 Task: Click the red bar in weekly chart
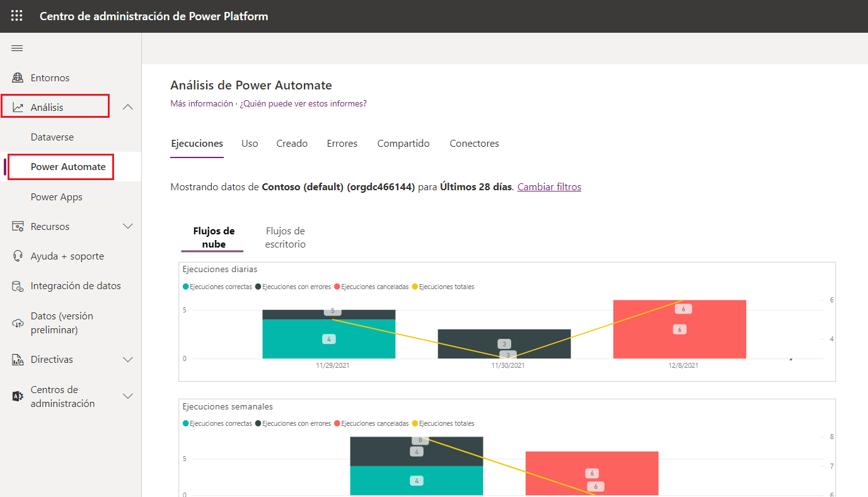coord(592,473)
